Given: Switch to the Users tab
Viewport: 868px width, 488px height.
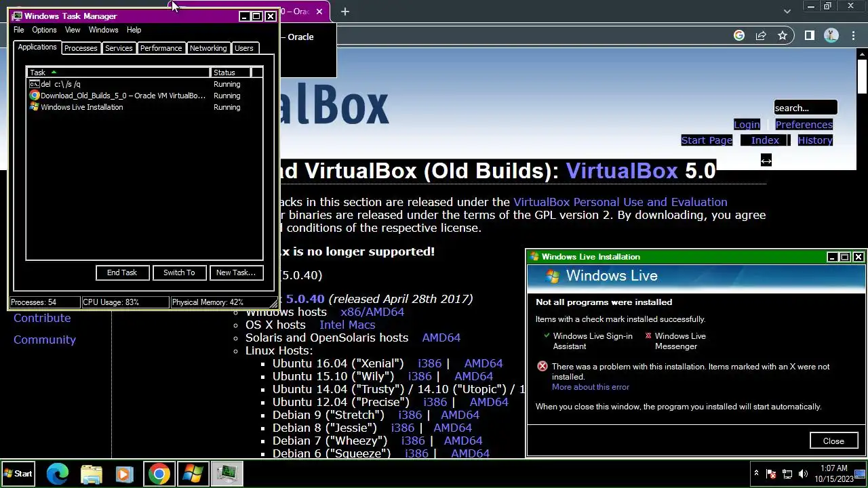Looking at the screenshot, I should (x=244, y=48).
